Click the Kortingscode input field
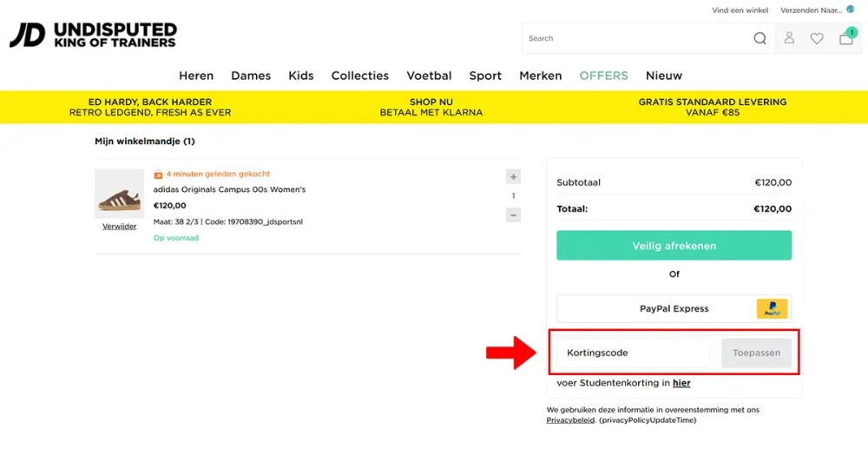This screenshot has width=868, height=449. tap(634, 353)
